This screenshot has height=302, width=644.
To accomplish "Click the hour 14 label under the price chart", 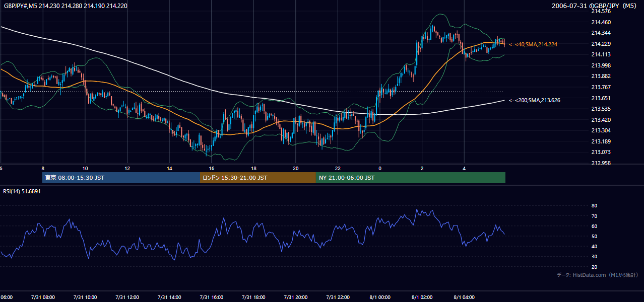I will (169, 168).
